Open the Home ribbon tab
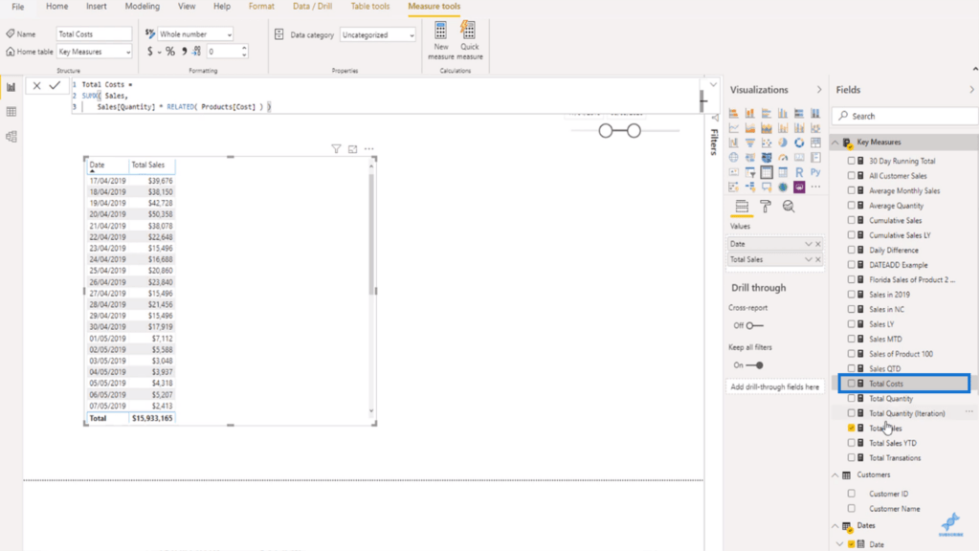 point(56,7)
